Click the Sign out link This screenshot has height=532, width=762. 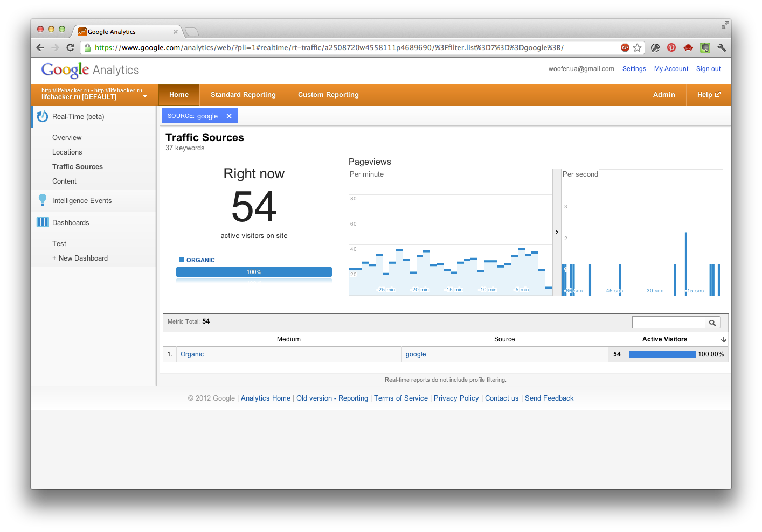pyautogui.click(x=708, y=69)
